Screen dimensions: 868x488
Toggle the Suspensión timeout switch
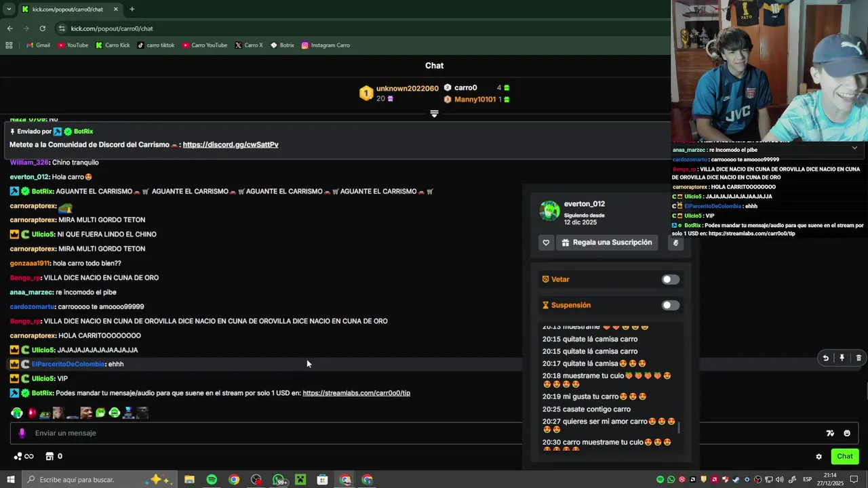pyautogui.click(x=670, y=305)
